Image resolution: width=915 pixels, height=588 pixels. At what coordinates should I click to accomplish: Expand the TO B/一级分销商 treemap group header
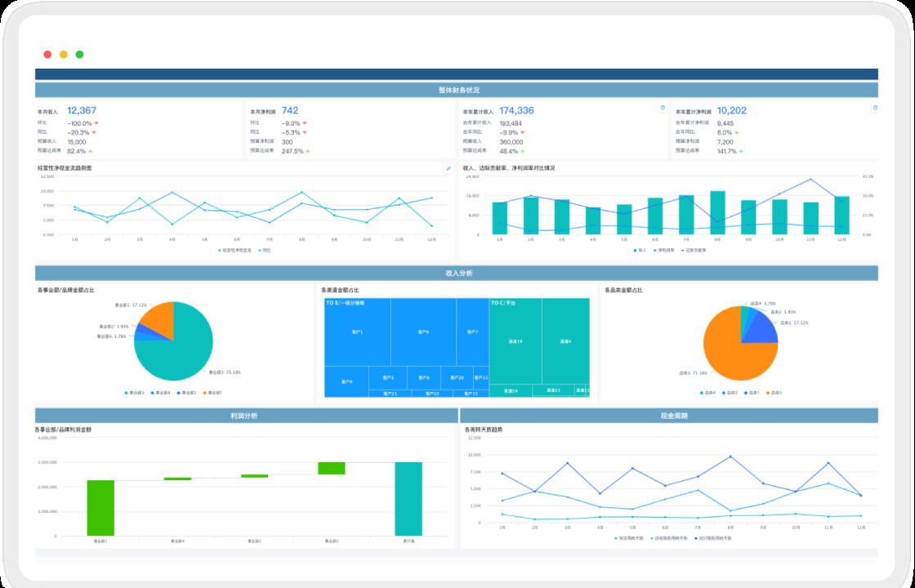(x=346, y=303)
